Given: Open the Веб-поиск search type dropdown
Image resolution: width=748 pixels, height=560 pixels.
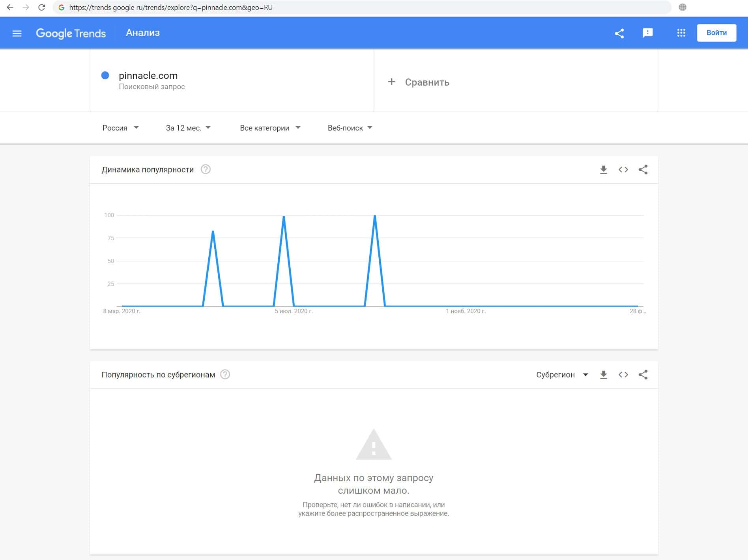Looking at the screenshot, I should 350,128.
